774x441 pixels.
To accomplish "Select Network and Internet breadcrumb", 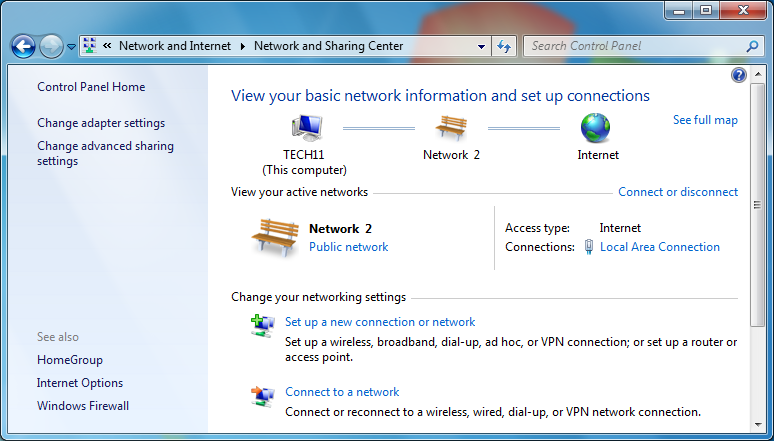I will (x=174, y=46).
